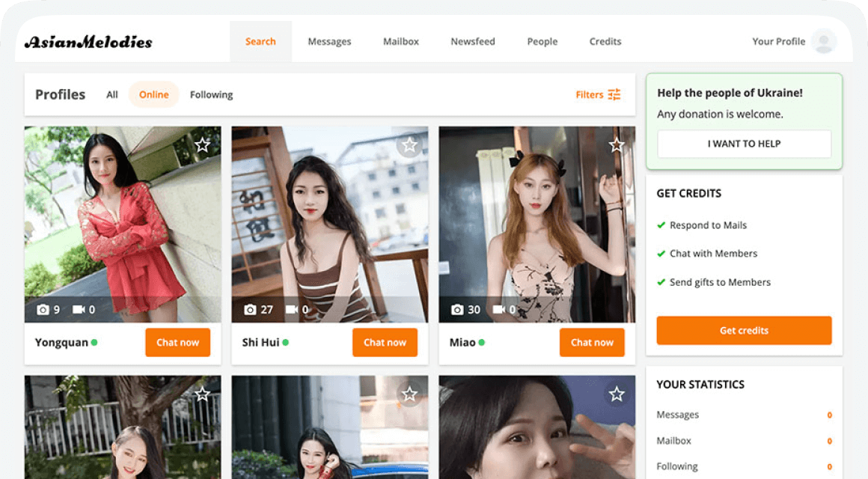Open the filters slider icon
Image resolution: width=868 pixels, height=479 pixels.
[614, 94]
